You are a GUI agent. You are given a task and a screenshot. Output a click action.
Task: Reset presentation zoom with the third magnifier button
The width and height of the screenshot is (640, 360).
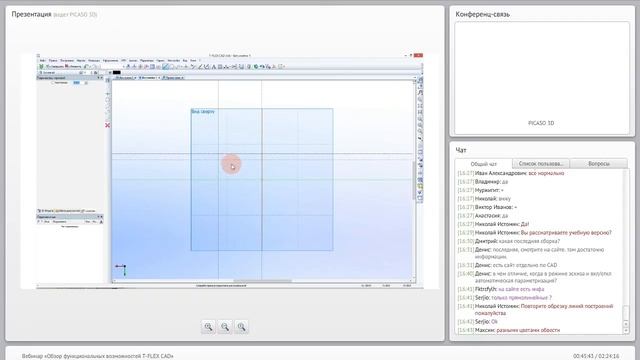(x=241, y=327)
